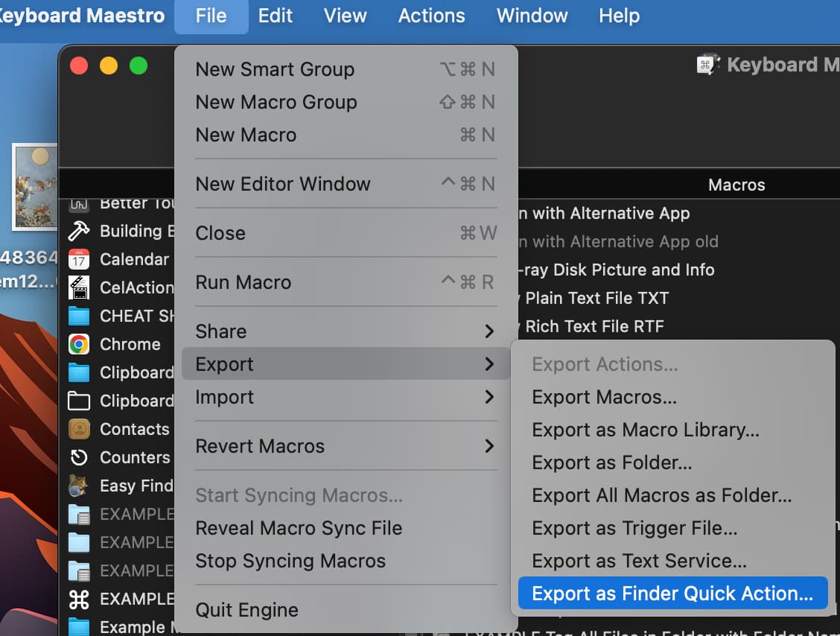Select New Macro menu item
This screenshot has width=840, height=636.
point(346,135)
